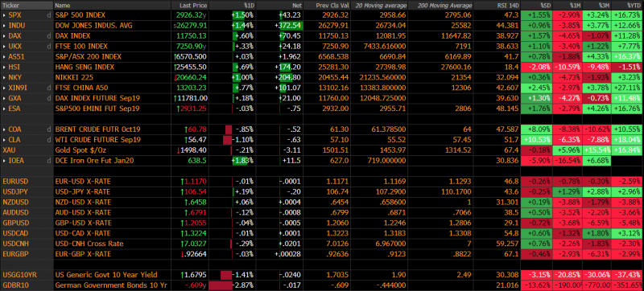Click the 'd' marker next to XIN9I
Image resolution: width=644 pixels, height=291 pixels.
tap(49, 88)
